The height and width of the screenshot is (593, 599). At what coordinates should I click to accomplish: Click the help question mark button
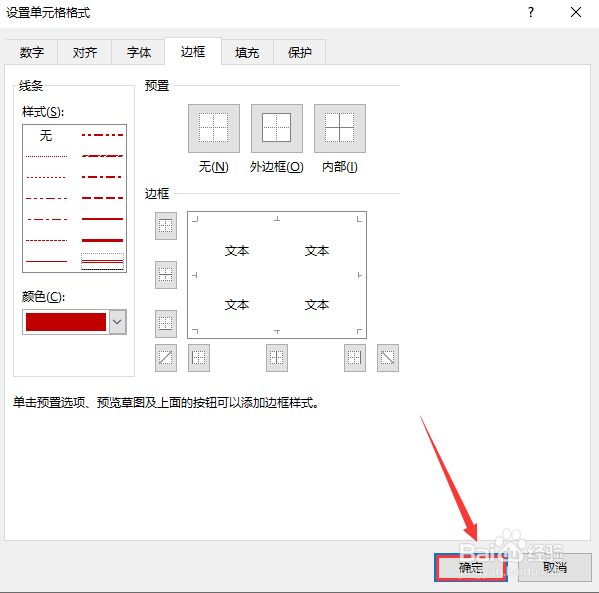pos(531,13)
